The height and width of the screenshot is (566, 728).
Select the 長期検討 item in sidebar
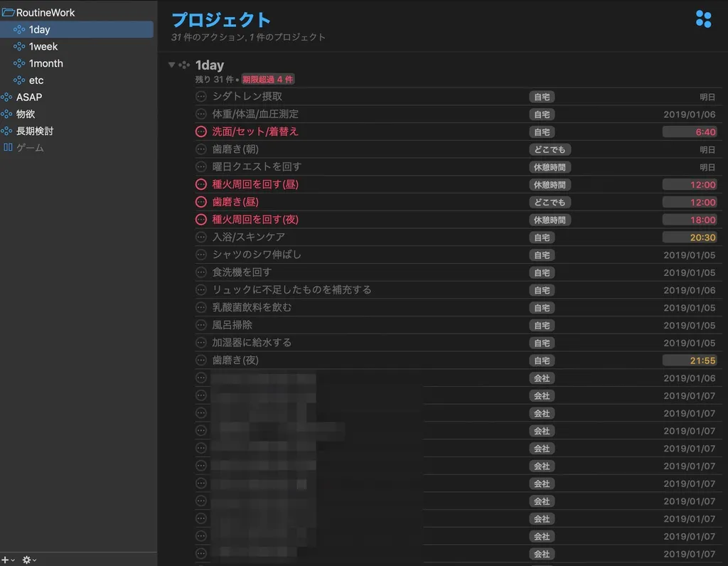click(35, 131)
